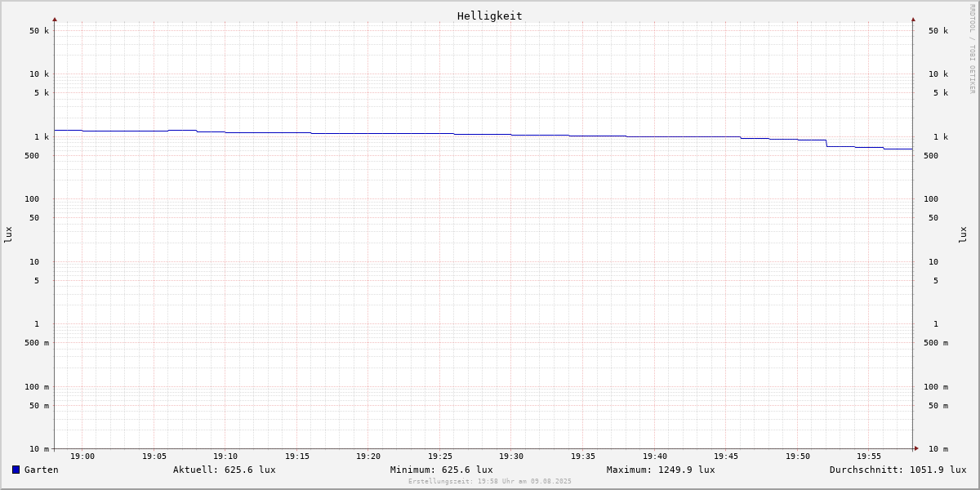Click the 19:55 time axis label
This screenshot has height=490, width=980.
click(x=869, y=457)
